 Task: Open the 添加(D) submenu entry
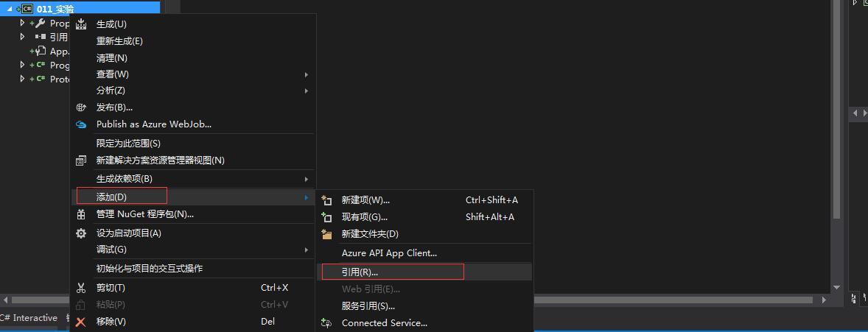point(193,197)
